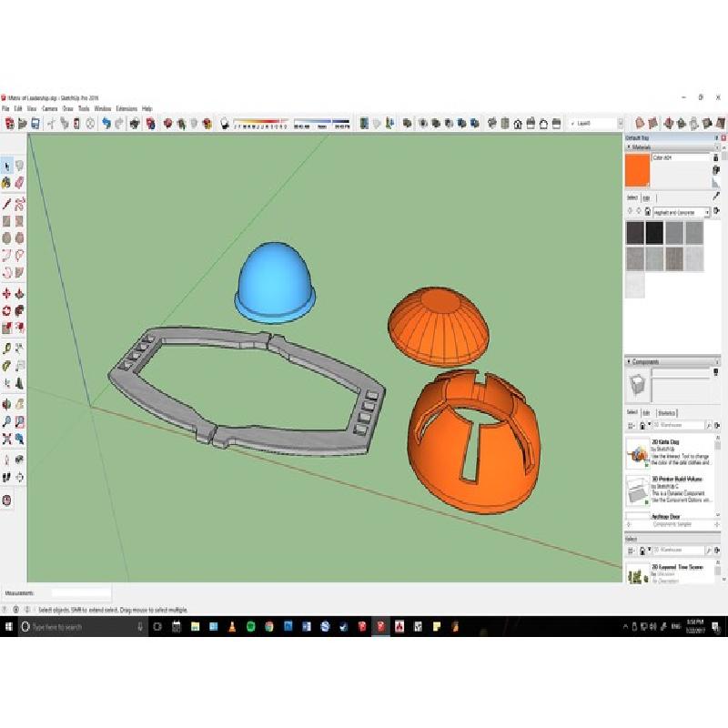Open the Camera menu
Image resolution: width=728 pixels, height=728 pixels.
49,108
